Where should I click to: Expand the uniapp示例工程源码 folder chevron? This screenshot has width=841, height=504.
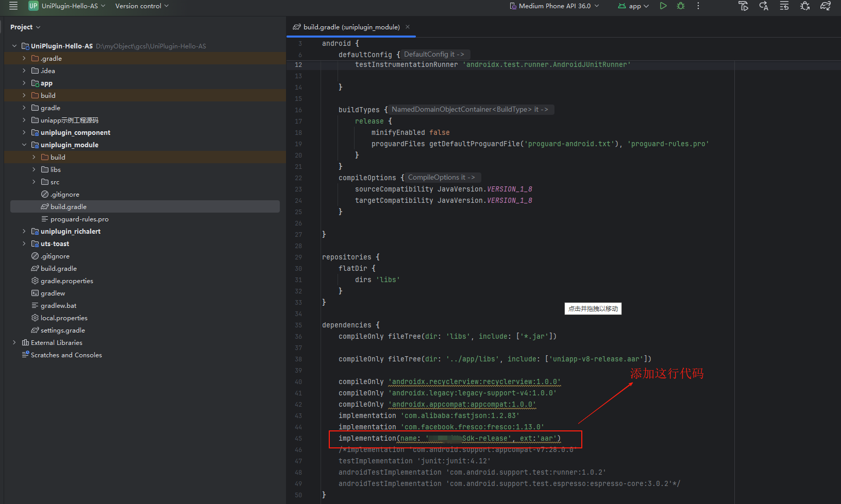point(24,120)
